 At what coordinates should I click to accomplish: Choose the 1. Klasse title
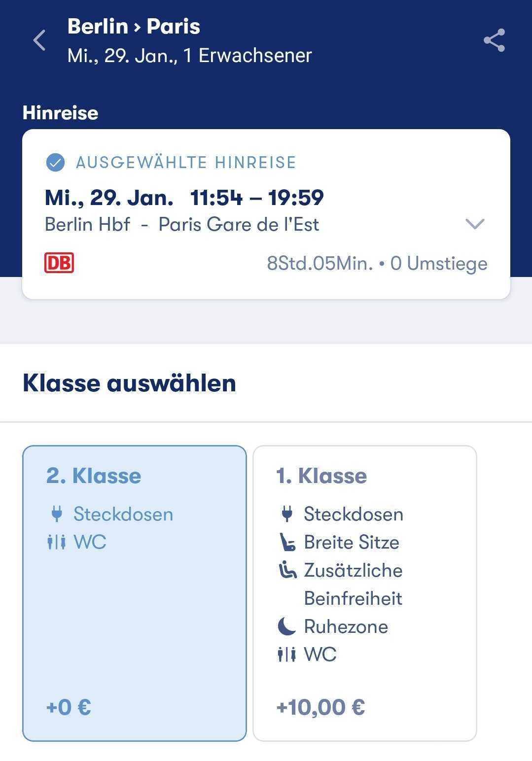pyautogui.click(x=321, y=476)
